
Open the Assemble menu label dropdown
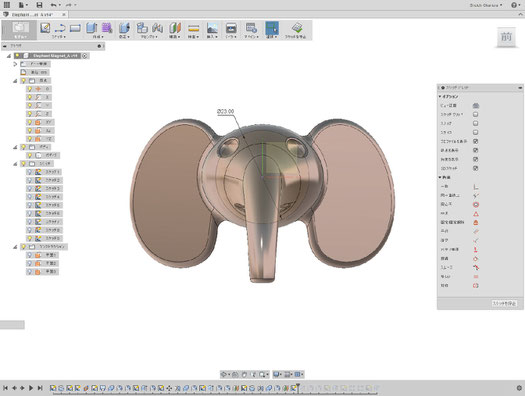150,37
